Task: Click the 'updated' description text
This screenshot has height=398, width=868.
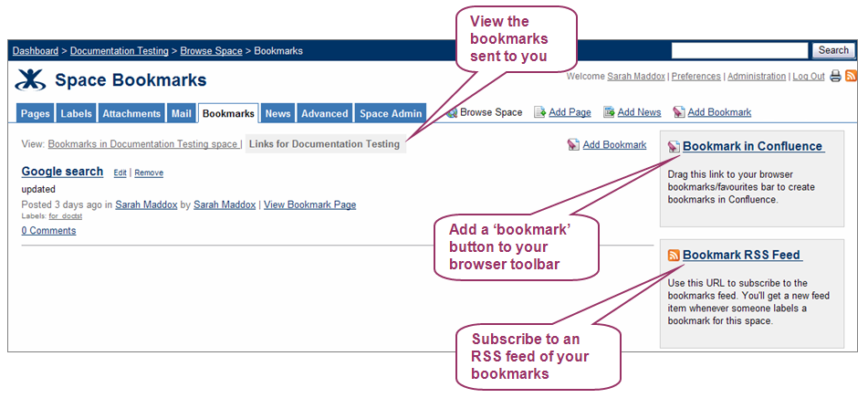Action: pyautogui.click(x=38, y=189)
